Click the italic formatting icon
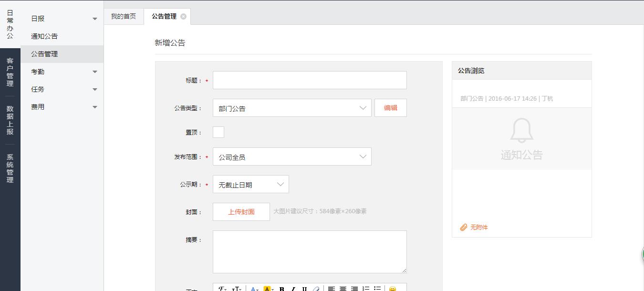644x291 pixels. 293,289
